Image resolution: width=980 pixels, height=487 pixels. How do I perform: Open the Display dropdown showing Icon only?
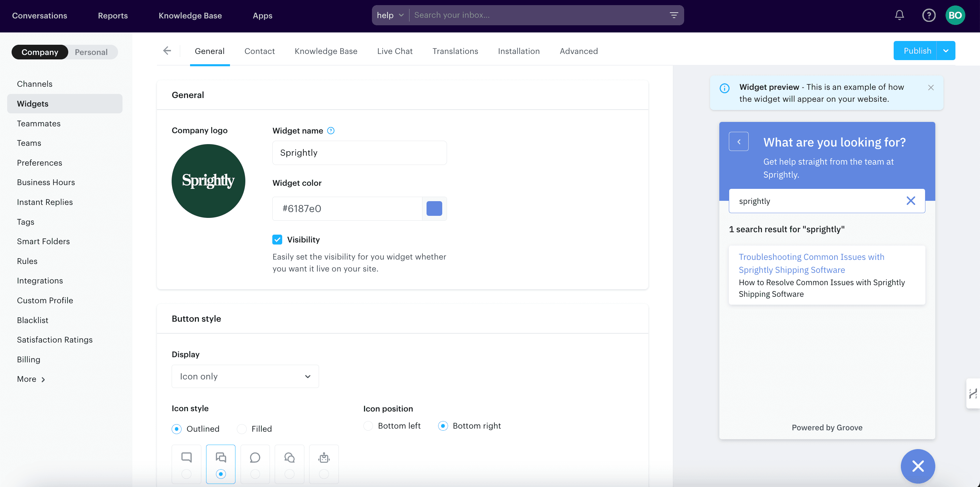pos(245,376)
